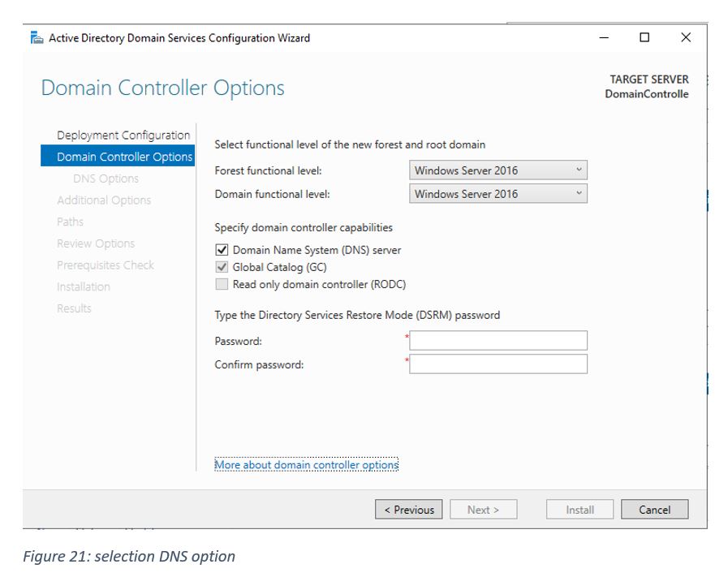The height and width of the screenshot is (577, 728).
Task: Maximize the configuration wizard window
Action: coord(644,37)
